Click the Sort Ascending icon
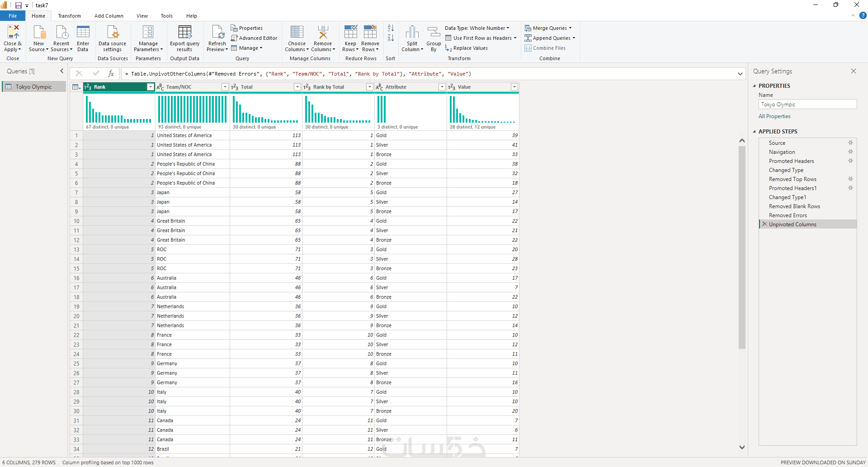The height and width of the screenshot is (467, 868). tap(391, 28)
